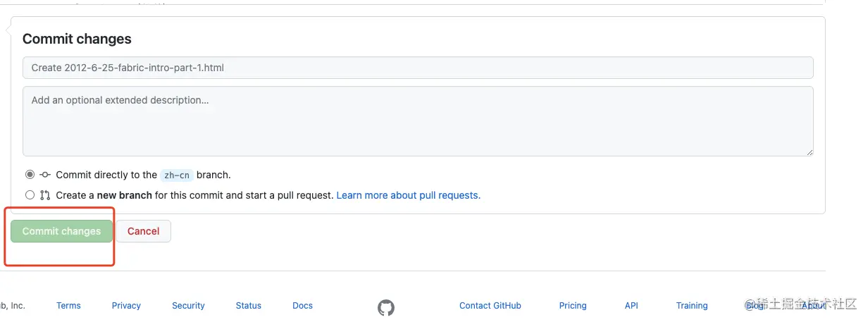Focus the commit message title field
The image size is (868, 322).
pyautogui.click(x=418, y=68)
